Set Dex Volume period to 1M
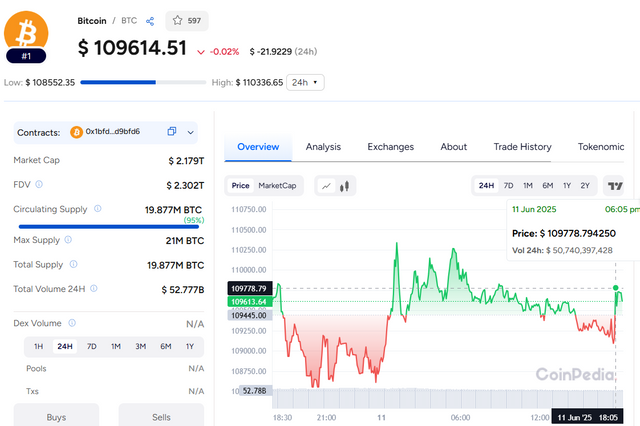Screen dimensions: 640x426 [x=116, y=346]
